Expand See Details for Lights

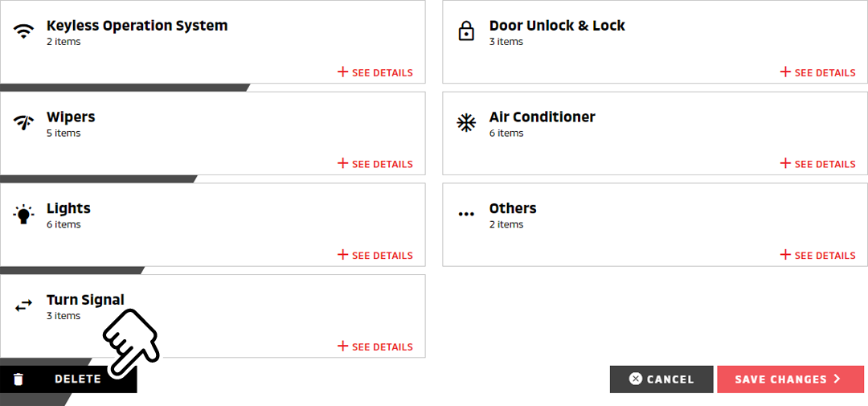tap(375, 256)
